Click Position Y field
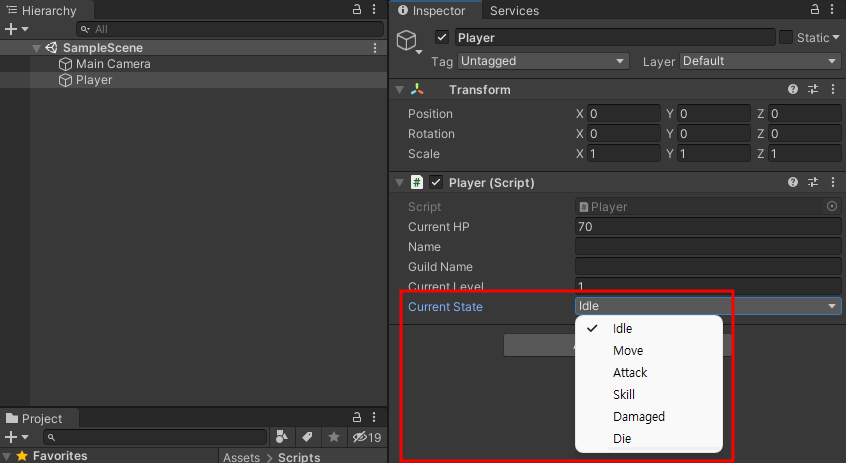This screenshot has height=463, width=846. coord(714,114)
